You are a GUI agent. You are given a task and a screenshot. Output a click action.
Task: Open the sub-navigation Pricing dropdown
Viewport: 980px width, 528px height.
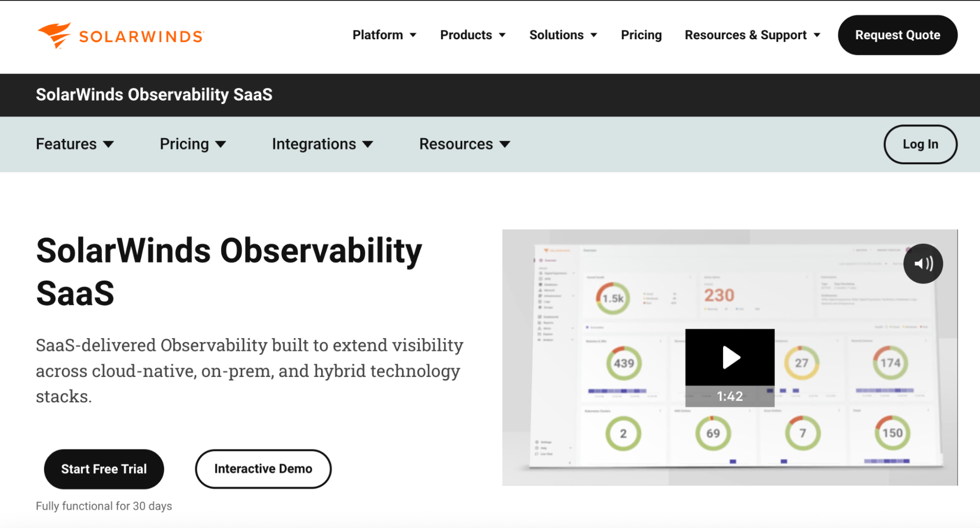(x=193, y=144)
